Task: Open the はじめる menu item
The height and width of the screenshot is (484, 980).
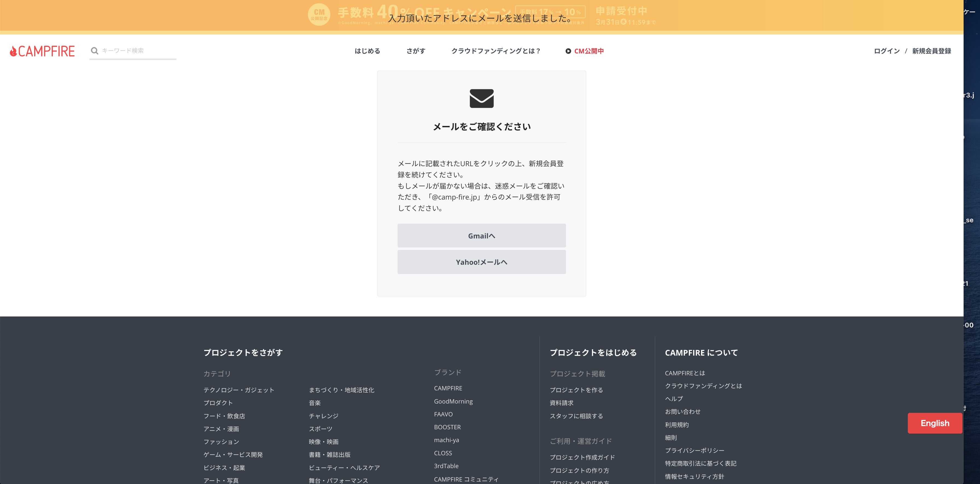Action: [x=367, y=51]
